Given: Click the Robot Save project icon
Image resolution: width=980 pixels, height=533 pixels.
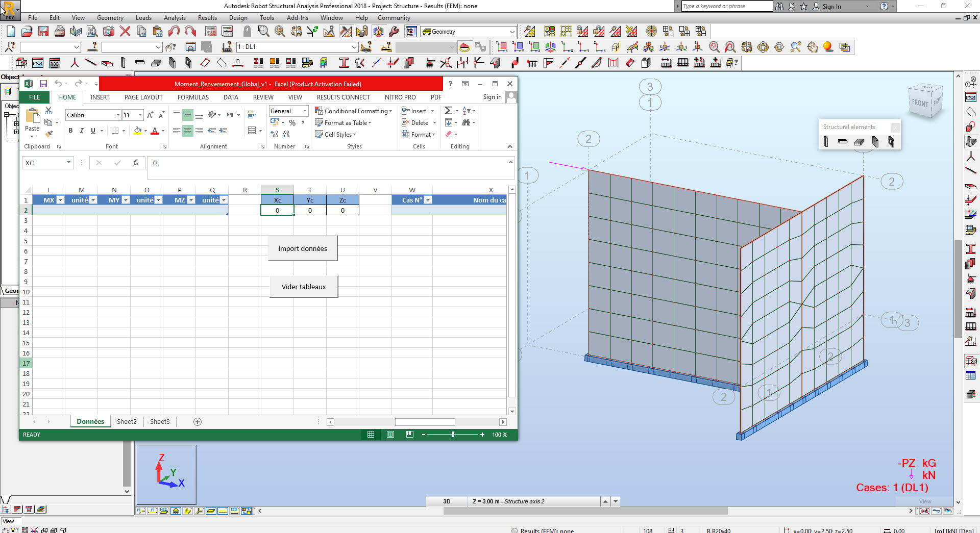Looking at the screenshot, I should tap(43, 32).
